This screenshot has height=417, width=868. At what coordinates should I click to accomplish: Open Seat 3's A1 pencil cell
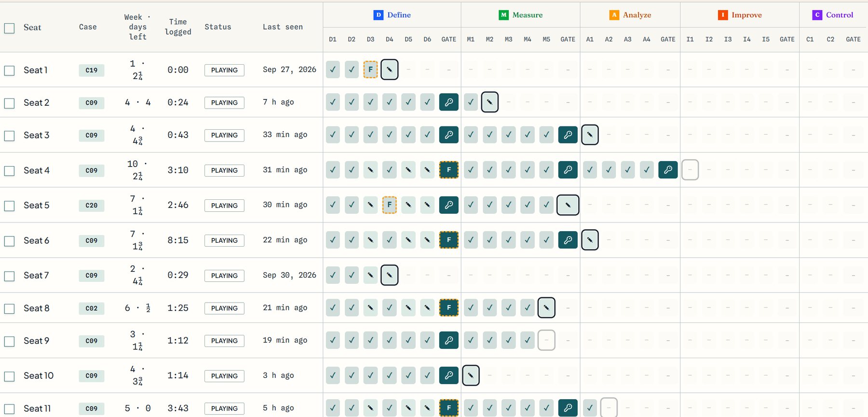click(x=590, y=135)
